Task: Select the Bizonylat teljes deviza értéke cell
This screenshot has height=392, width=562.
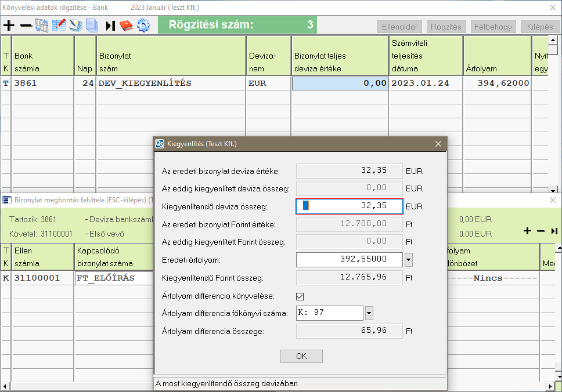Action: (x=340, y=83)
